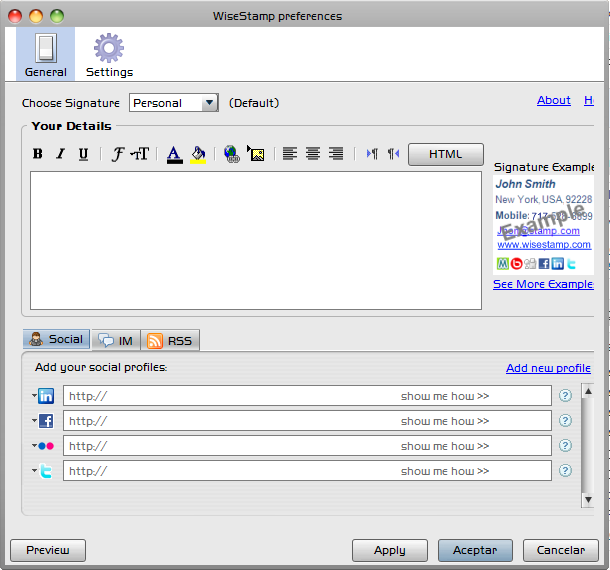Open help icon for the Twitter row
This screenshot has width=610, height=570.
point(565,471)
